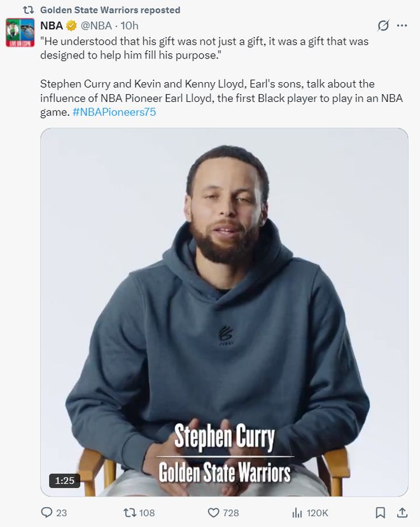Click the NBA display name
420x527 pixels.
pos(52,25)
